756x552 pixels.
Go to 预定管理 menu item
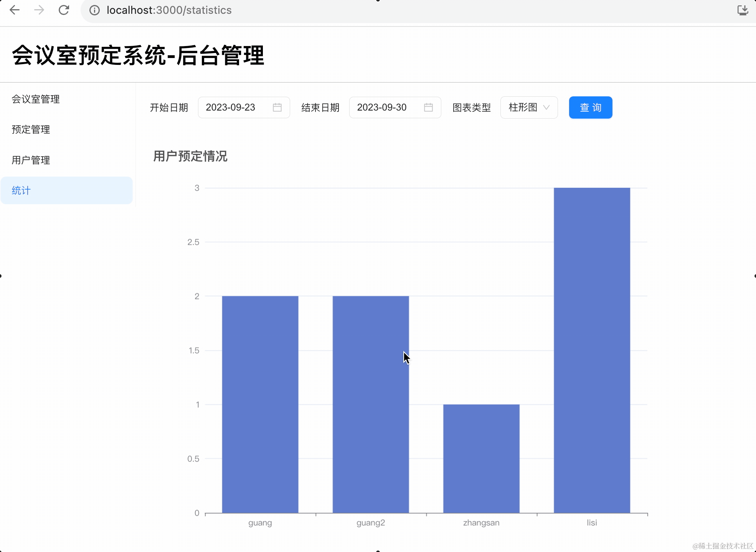click(x=31, y=129)
